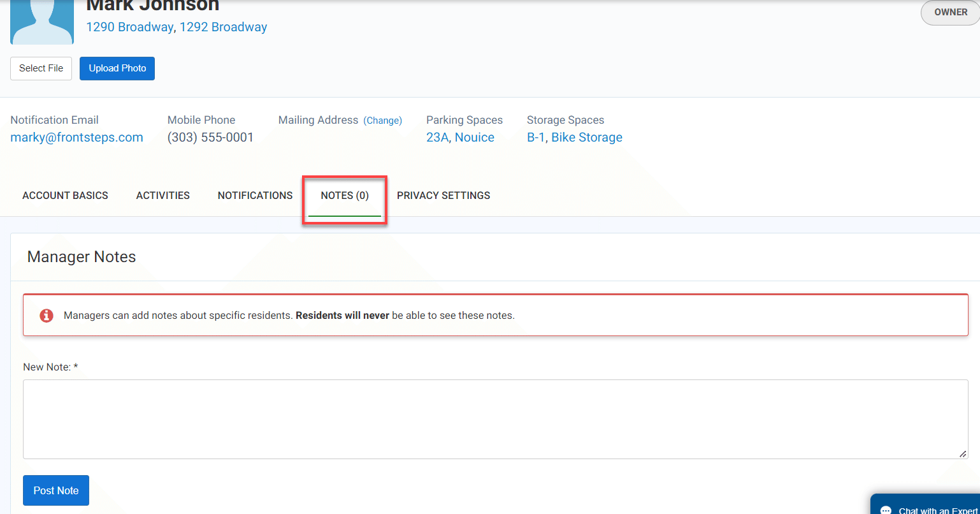Click the (303) 555-0001 phone number
Screen dimensions: 980x514
coord(210,137)
